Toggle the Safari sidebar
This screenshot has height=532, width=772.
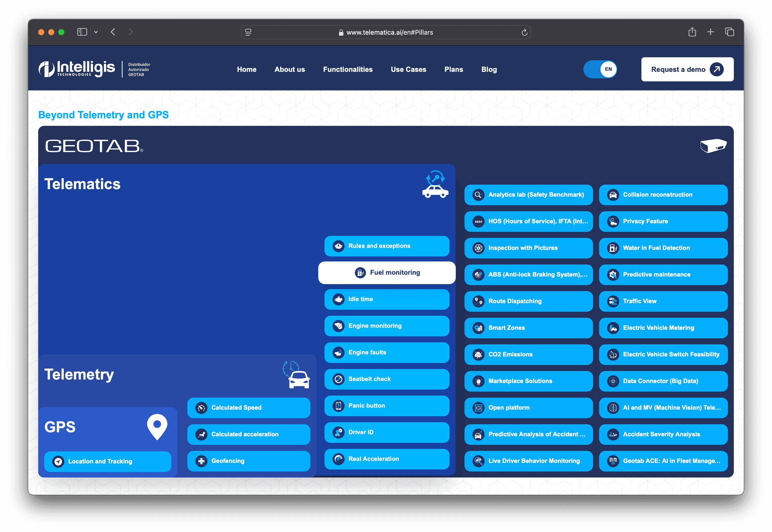(82, 32)
